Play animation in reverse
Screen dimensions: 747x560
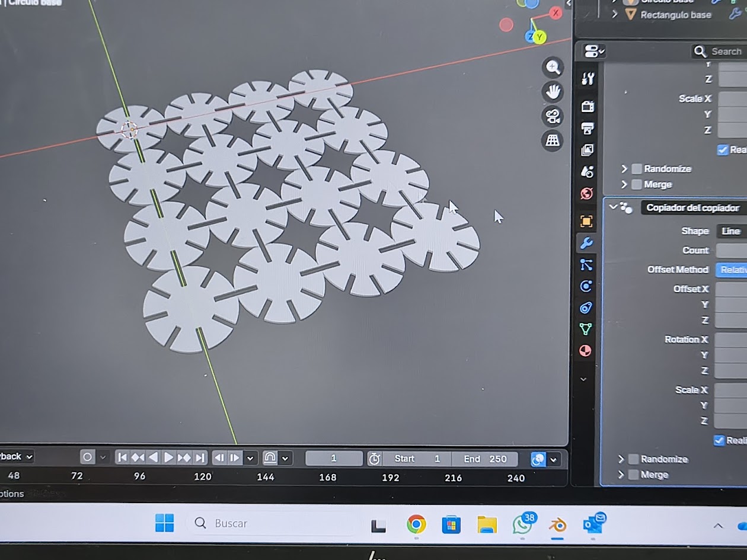tap(153, 457)
